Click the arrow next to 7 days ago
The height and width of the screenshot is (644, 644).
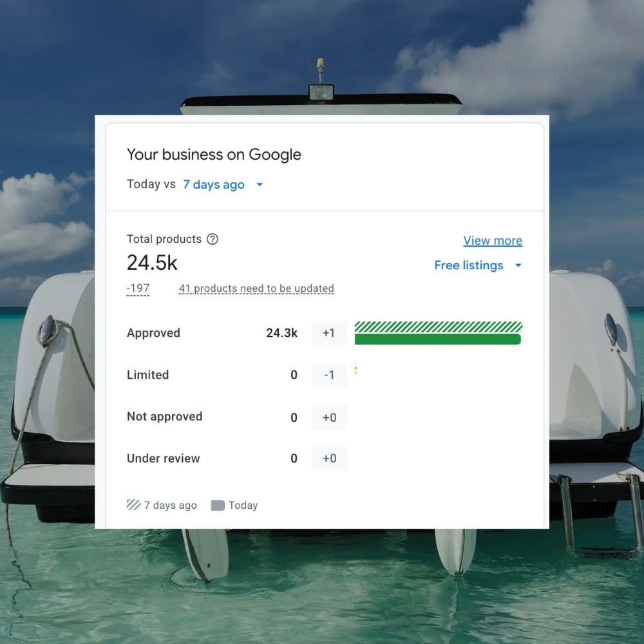260,185
